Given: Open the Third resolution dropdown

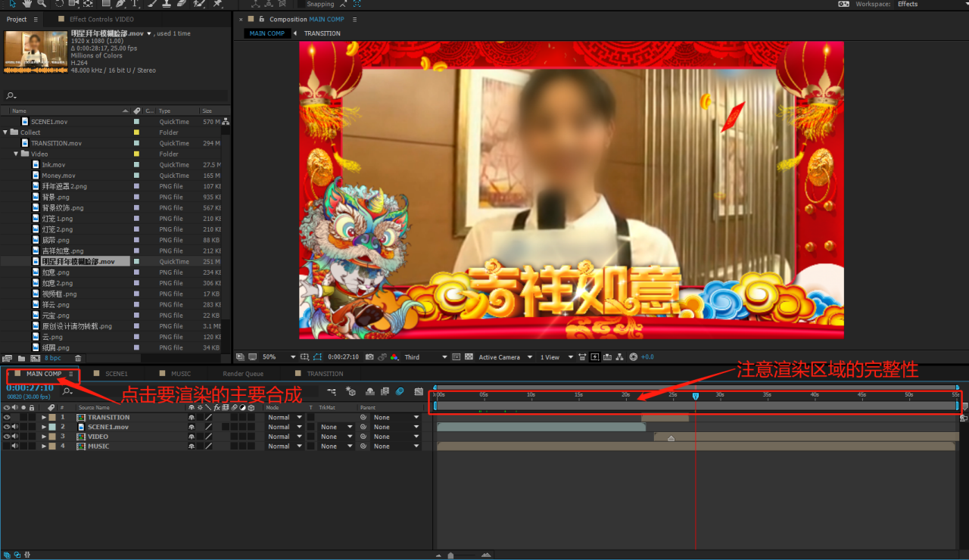Looking at the screenshot, I should click(x=425, y=356).
